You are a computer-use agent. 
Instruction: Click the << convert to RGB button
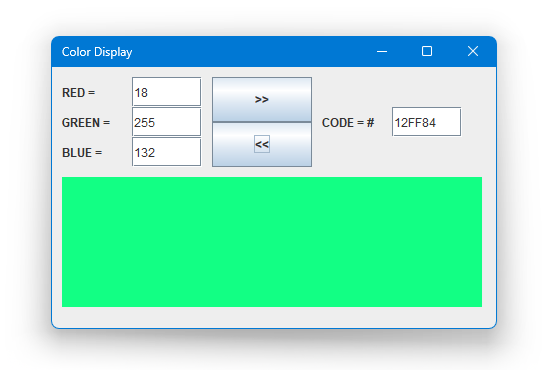[x=262, y=144]
